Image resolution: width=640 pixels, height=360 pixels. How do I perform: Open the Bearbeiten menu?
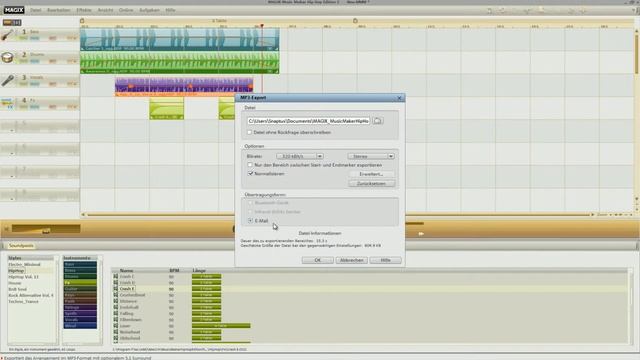click(x=59, y=10)
